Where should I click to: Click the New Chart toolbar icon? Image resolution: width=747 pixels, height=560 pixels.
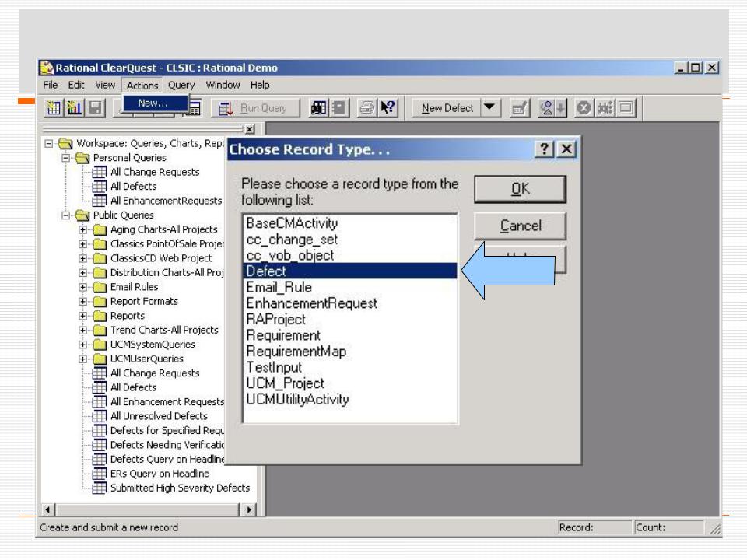75,108
